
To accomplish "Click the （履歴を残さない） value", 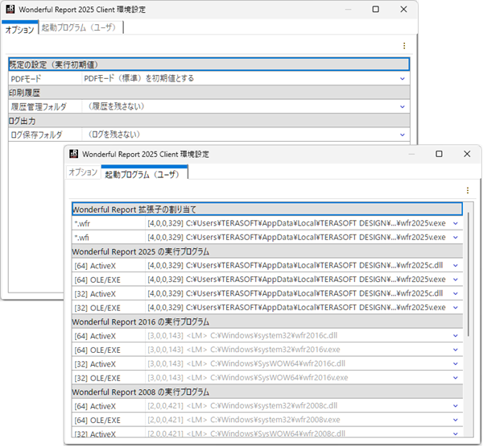I will (116, 106).
